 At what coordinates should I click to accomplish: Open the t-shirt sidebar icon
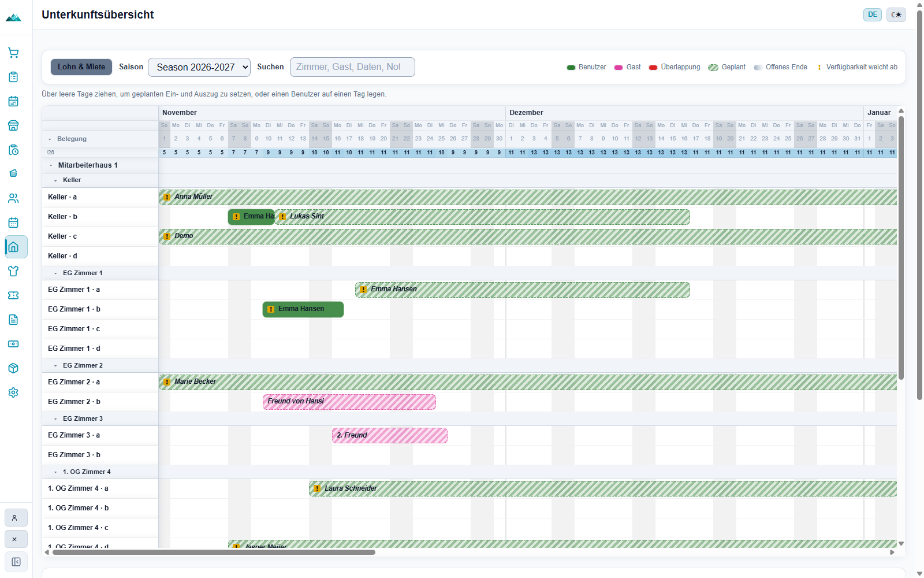(x=13, y=271)
